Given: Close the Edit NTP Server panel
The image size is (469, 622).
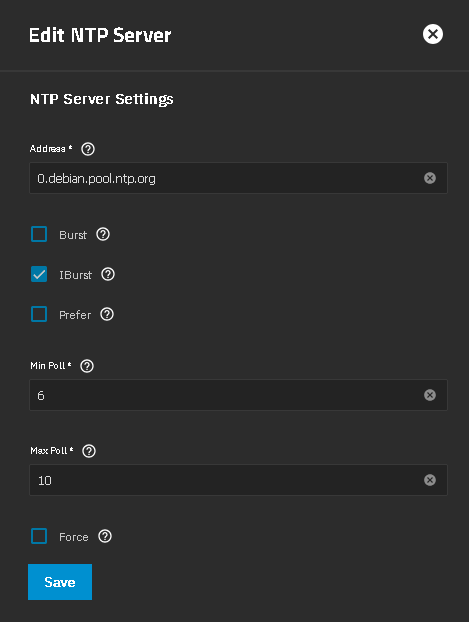Looking at the screenshot, I should pos(433,34).
